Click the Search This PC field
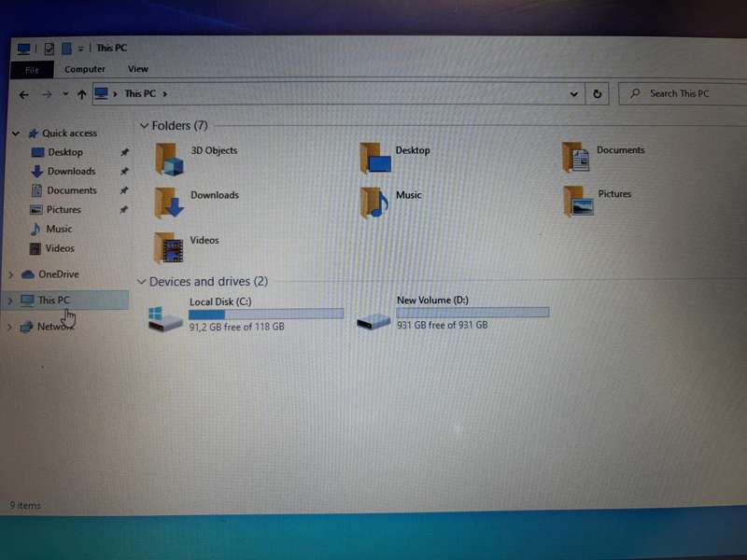The width and height of the screenshot is (747, 560). [683, 94]
